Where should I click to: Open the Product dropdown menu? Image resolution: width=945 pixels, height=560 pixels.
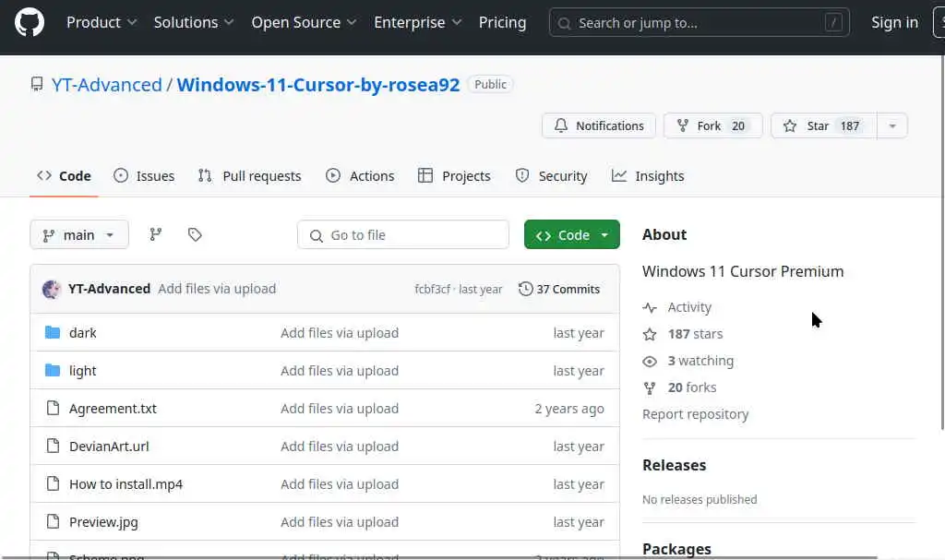click(x=102, y=22)
